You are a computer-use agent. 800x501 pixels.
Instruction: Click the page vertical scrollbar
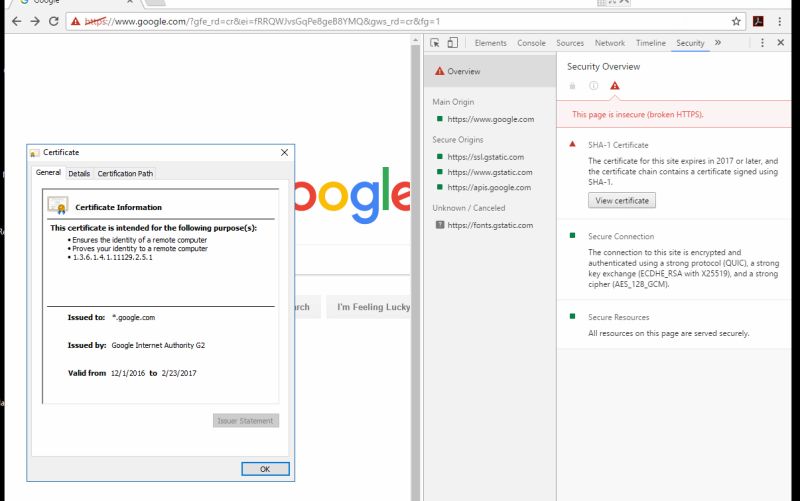pyautogui.click(x=415, y=270)
